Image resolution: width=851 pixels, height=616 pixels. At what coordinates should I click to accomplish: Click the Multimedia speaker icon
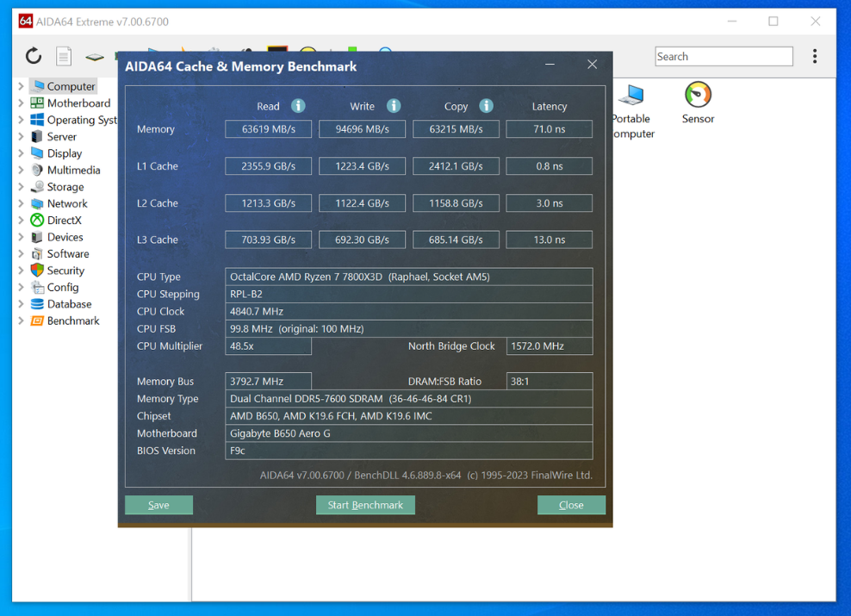click(37, 170)
